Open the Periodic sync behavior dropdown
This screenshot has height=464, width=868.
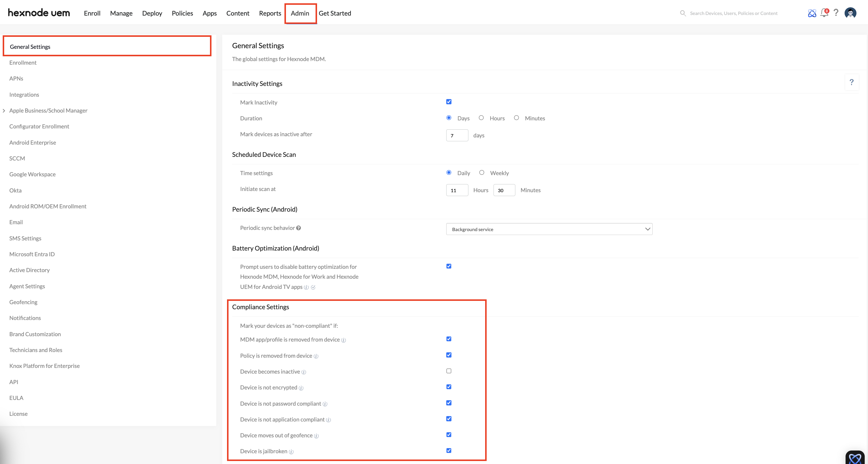pyautogui.click(x=549, y=229)
